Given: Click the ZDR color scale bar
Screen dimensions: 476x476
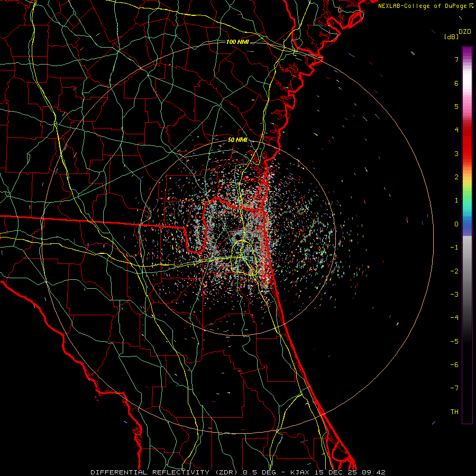Looking at the screenshot, I should tap(467, 235).
